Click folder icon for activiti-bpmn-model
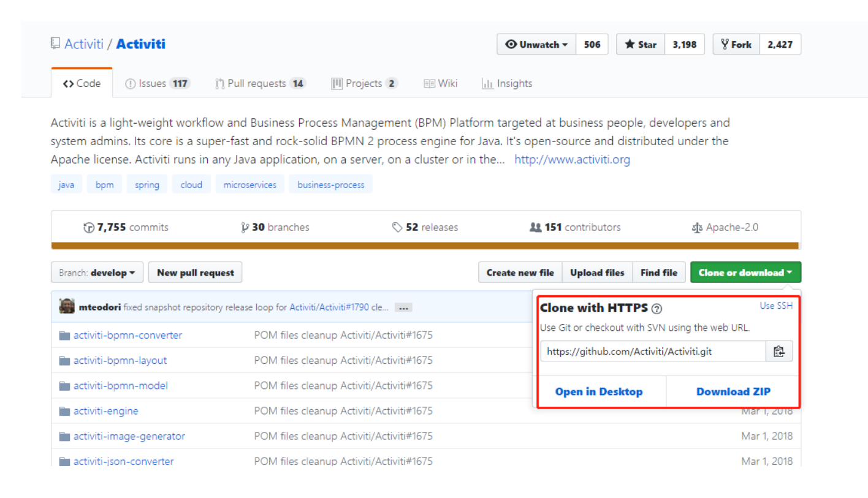 pos(64,385)
